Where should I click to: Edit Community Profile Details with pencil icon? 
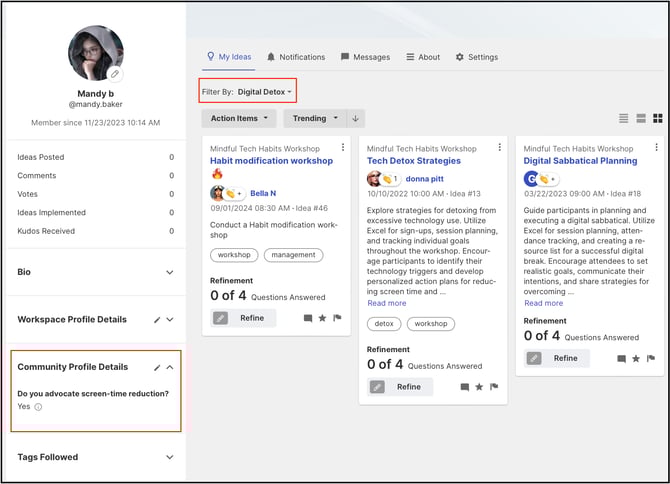tap(156, 368)
